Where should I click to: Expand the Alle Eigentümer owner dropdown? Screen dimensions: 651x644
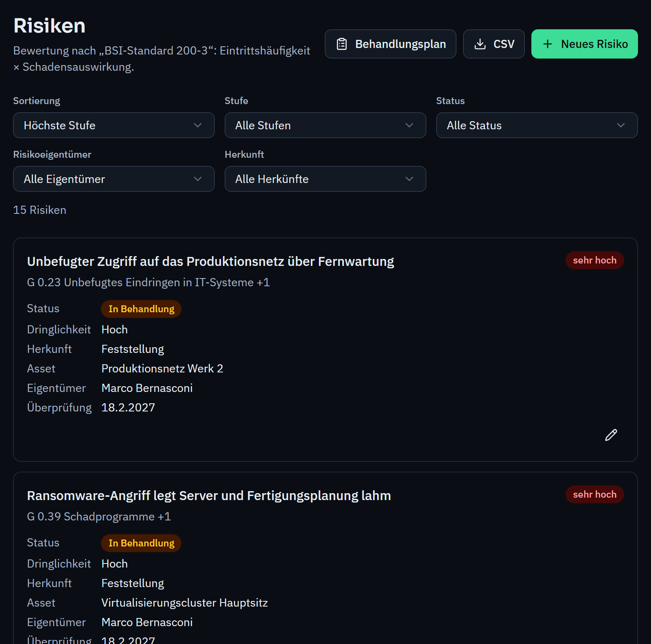(x=114, y=179)
